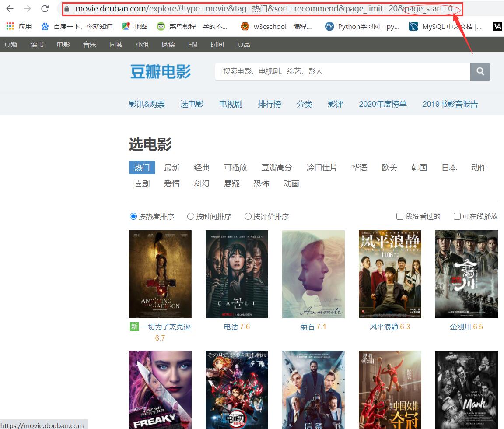504x429 pixels.
Task: Click the lock icon in address bar
Action: pyautogui.click(x=66, y=9)
